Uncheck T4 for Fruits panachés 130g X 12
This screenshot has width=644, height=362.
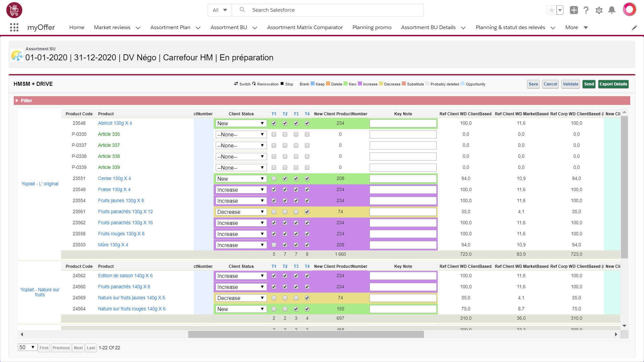[307, 212]
